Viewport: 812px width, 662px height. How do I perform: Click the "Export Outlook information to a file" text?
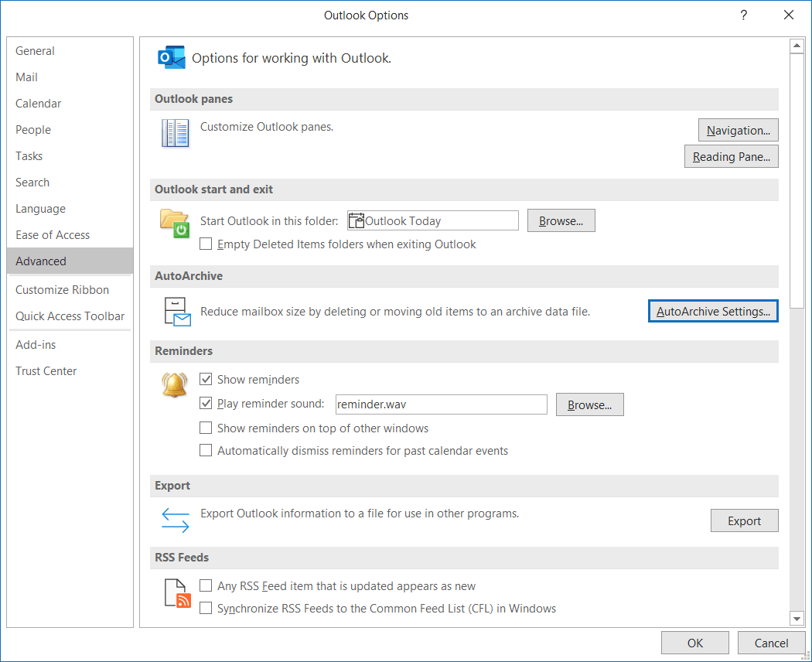point(360,514)
